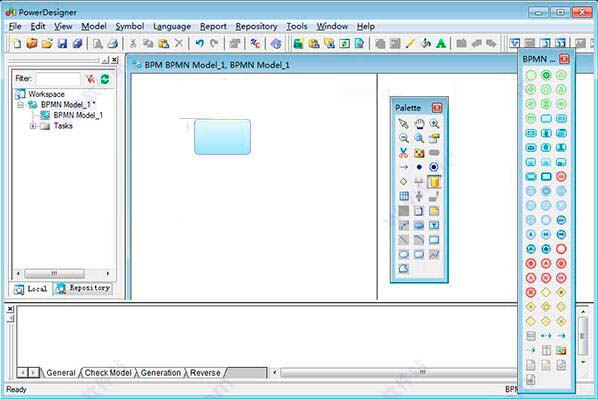Switch to the Local browser tab
The image size is (598, 399).
(x=31, y=289)
